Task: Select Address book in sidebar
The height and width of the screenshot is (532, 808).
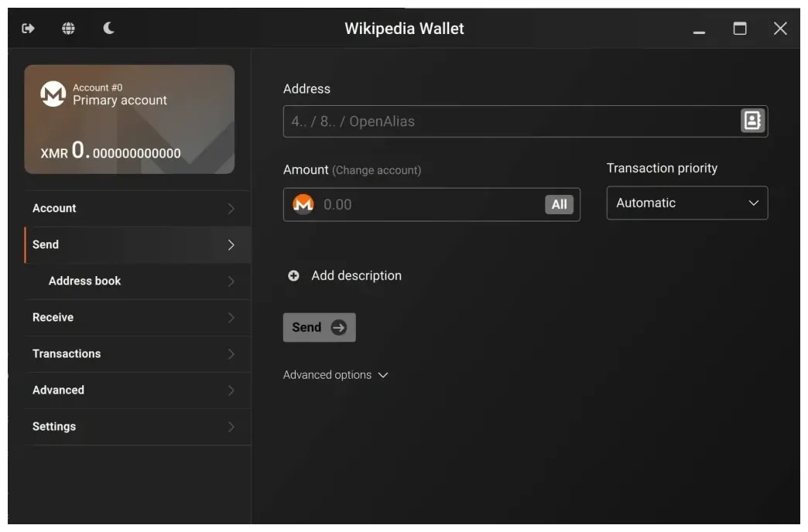Action: click(85, 281)
